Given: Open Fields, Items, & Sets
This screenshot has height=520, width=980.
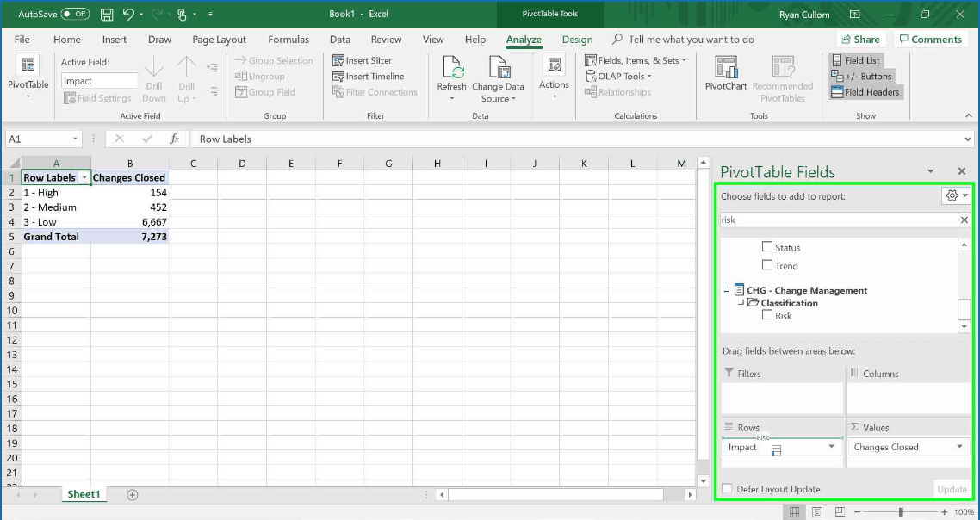Looking at the screenshot, I should tap(635, 60).
